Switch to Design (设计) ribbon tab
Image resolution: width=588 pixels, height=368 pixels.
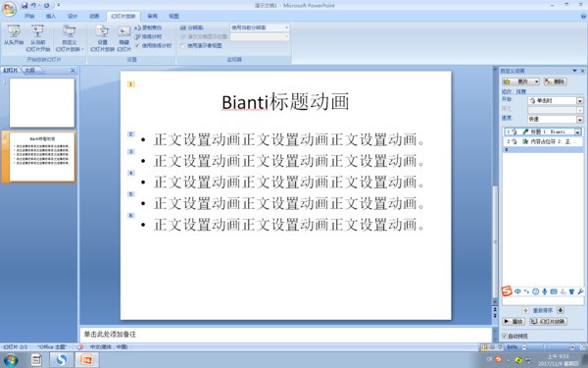tap(73, 16)
